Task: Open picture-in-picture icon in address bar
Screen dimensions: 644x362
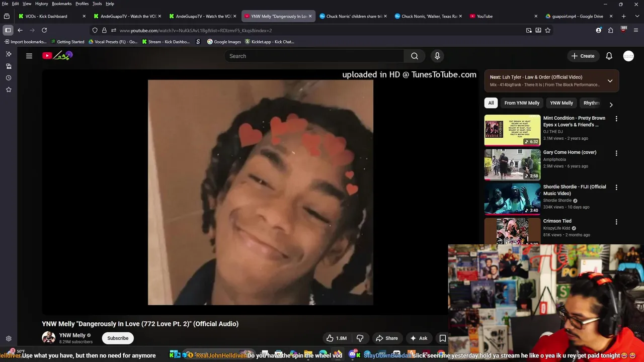Action: [x=529, y=30]
